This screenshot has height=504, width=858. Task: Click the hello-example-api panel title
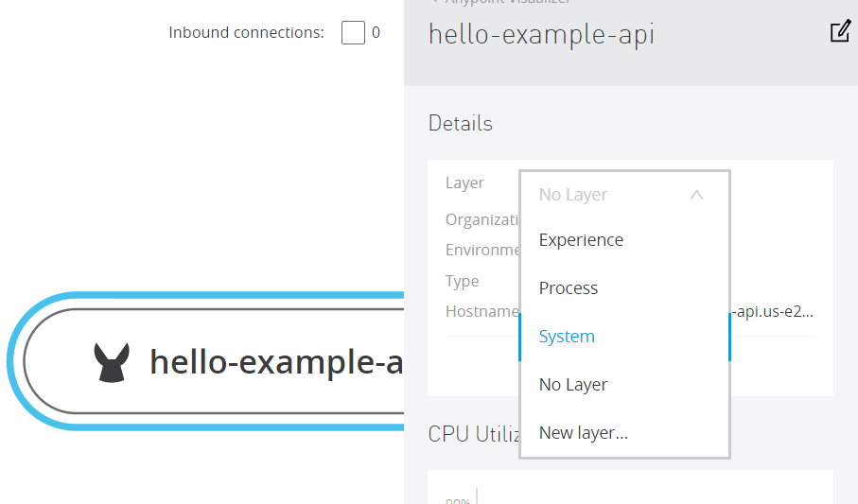[541, 34]
